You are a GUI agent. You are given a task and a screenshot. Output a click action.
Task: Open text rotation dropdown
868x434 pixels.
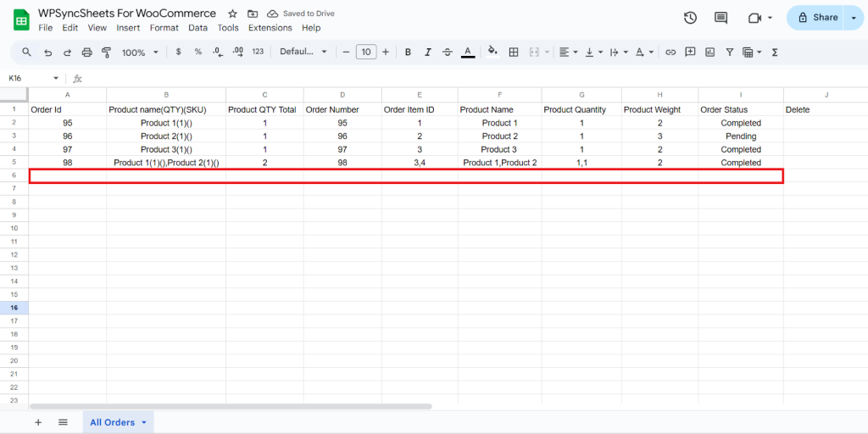click(x=644, y=52)
